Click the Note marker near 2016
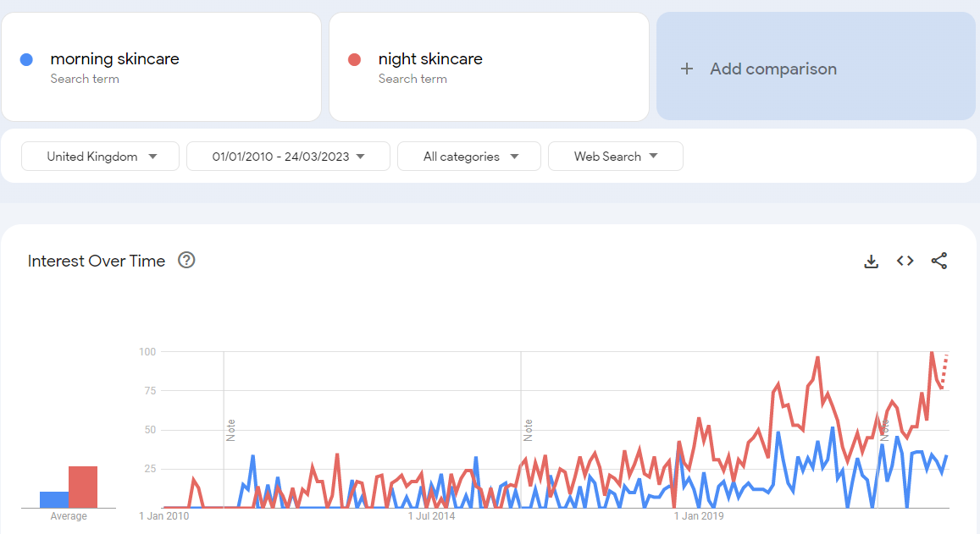This screenshot has height=534, width=980. [528, 430]
